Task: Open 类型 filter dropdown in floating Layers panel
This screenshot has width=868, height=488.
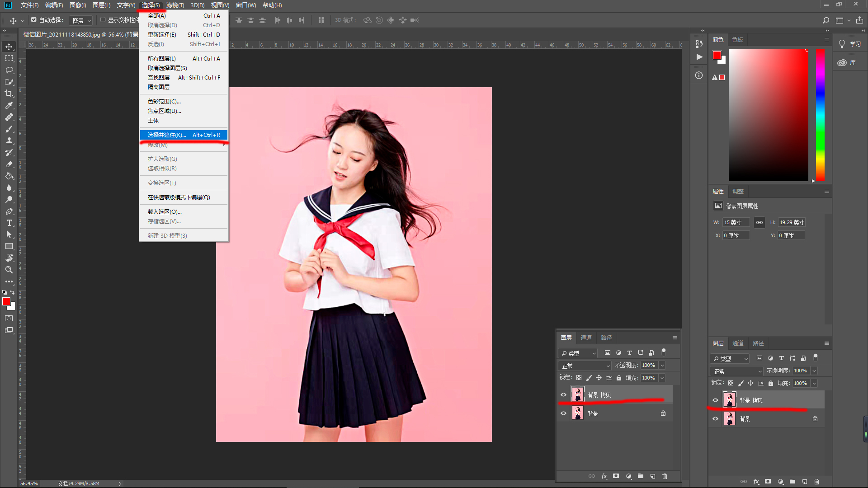Action: [x=579, y=353]
